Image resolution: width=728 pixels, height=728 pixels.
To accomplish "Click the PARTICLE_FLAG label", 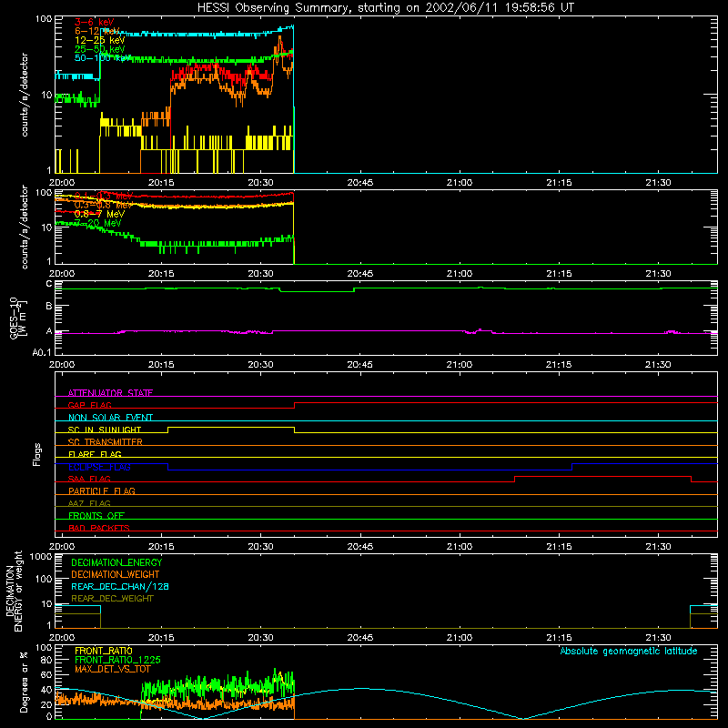I will click(102, 490).
